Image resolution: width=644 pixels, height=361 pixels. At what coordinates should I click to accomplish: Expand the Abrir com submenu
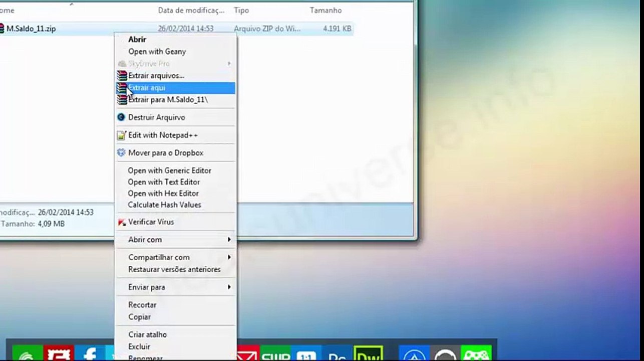point(175,240)
